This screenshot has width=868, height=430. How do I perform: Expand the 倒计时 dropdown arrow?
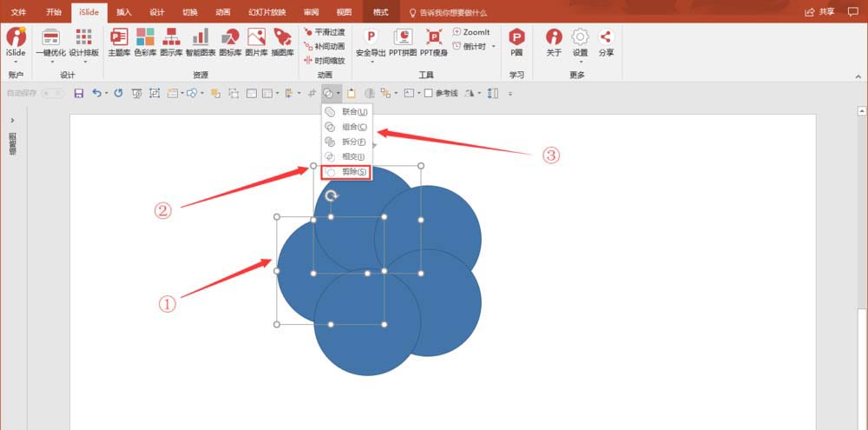(493, 47)
